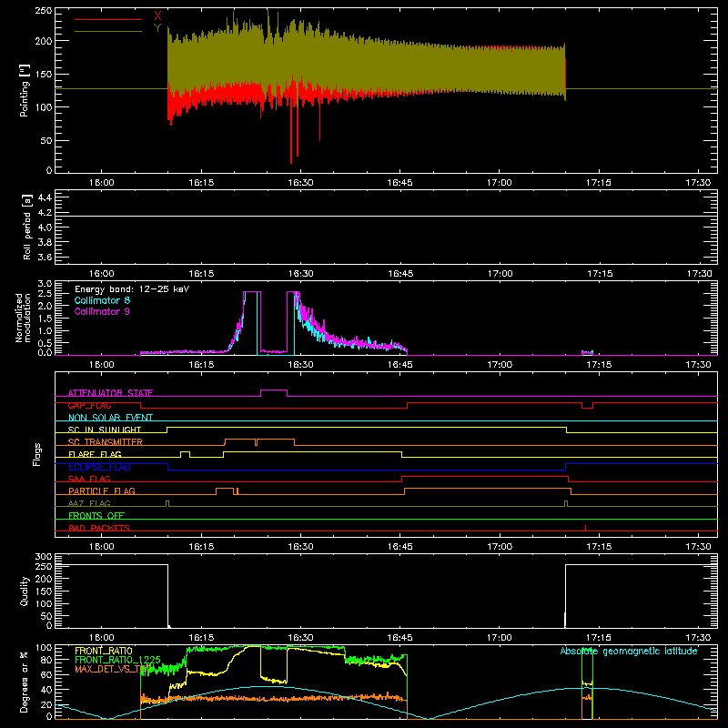This screenshot has height=728, width=728.
Task: Click the PARTICLE_FLAG label
Action: click(102, 490)
